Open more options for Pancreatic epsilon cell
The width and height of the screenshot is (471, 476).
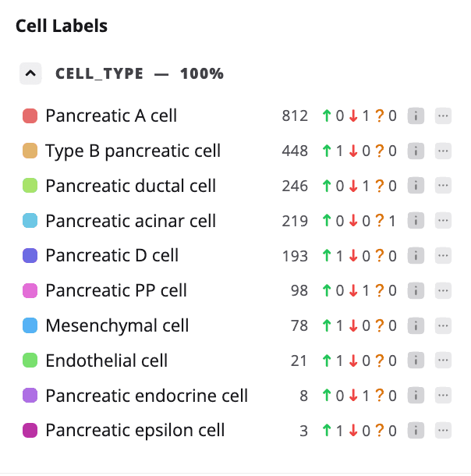pos(443,431)
